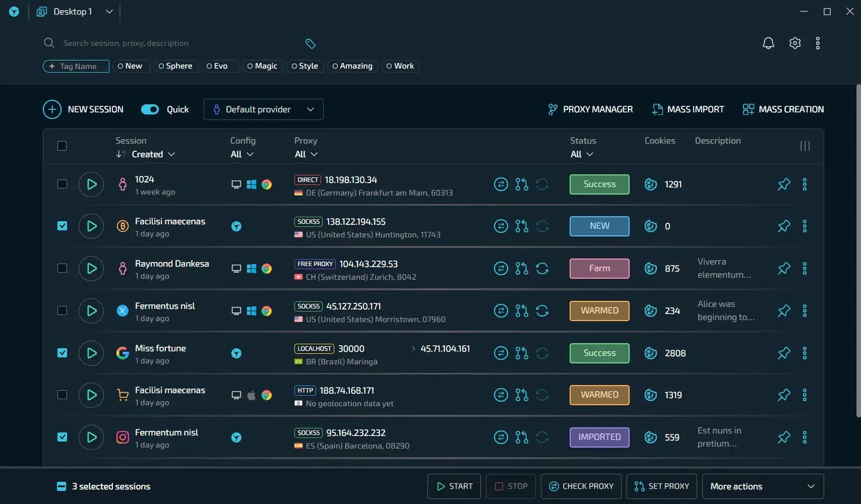Screen dimensions: 861x504
Task: Tick the select-all sessions checkbox
Action: pyautogui.click(x=62, y=146)
